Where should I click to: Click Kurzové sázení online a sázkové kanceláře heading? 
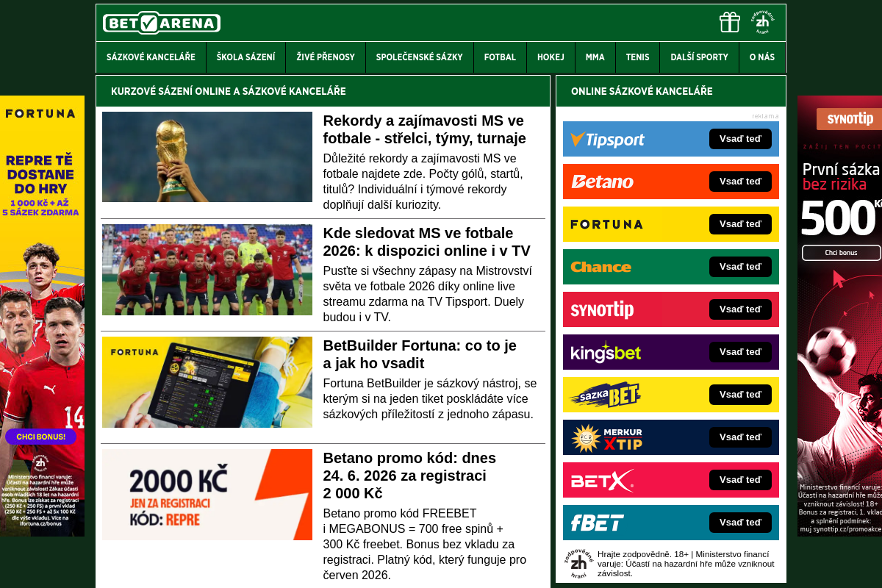[x=229, y=91]
